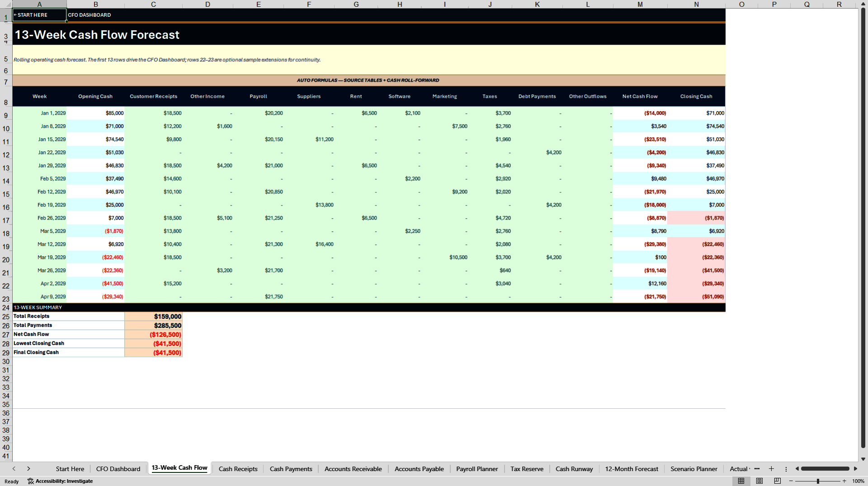This screenshot has height=486, width=868.
Task: Open the Accounts Receivable sheet
Action: pyautogui.click(x=353, y=469)
